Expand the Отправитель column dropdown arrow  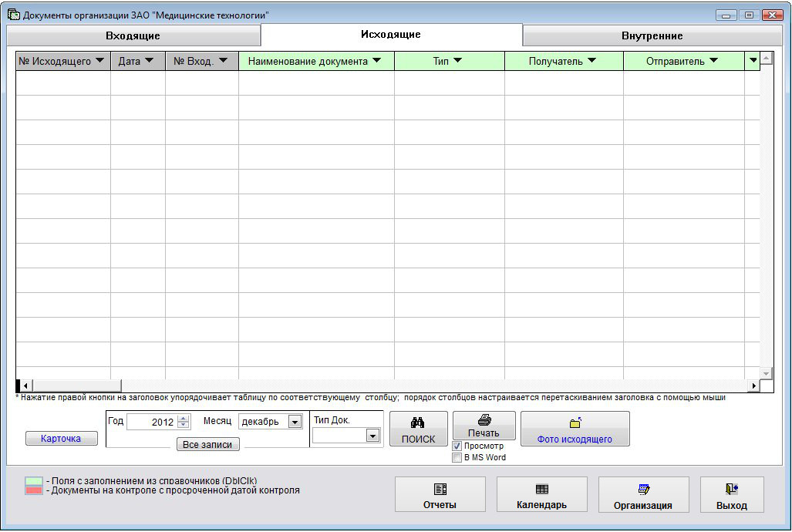713,61
